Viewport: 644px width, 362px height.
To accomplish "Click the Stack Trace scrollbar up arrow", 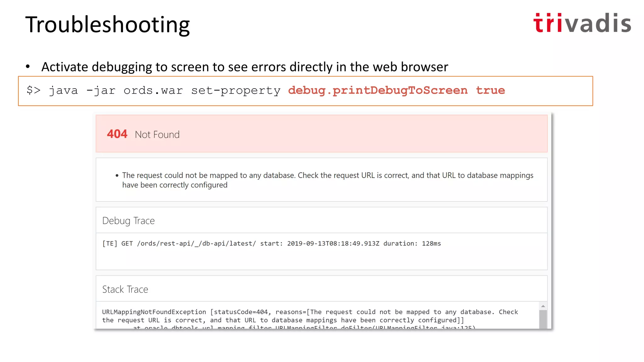I will click(x=543, y=306).
